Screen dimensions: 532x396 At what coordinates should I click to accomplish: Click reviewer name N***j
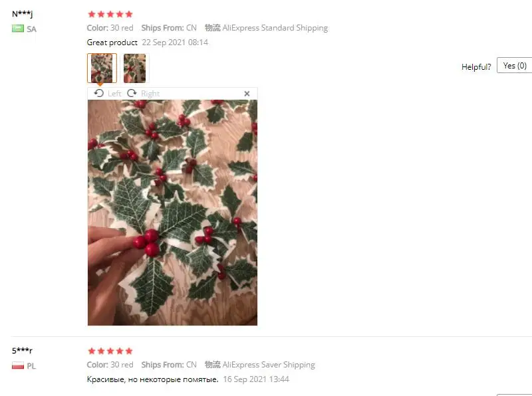pos(23,14)
